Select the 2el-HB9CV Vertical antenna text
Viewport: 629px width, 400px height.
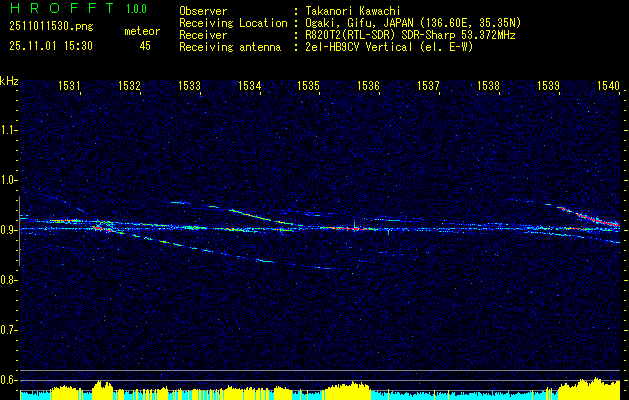point(389,47)
